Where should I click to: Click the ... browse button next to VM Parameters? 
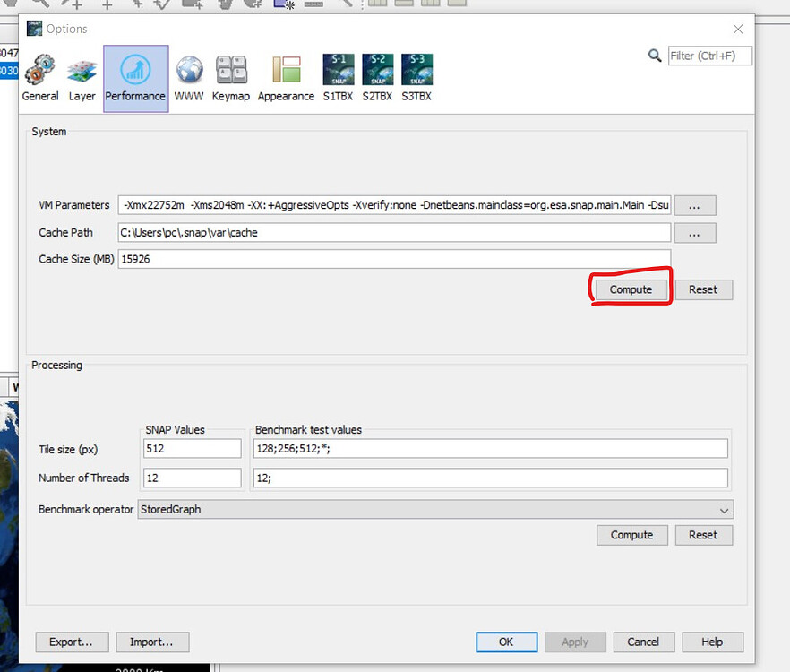click(x=694, y=204)
